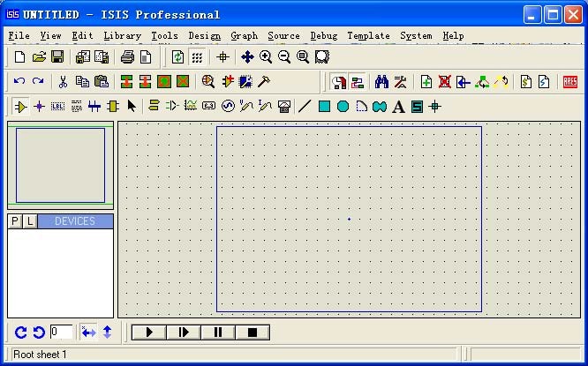The image size is (588, 366).
Task: Select the 2D marker cross tool
Action: pyautogui.click(x=435, y=107)
